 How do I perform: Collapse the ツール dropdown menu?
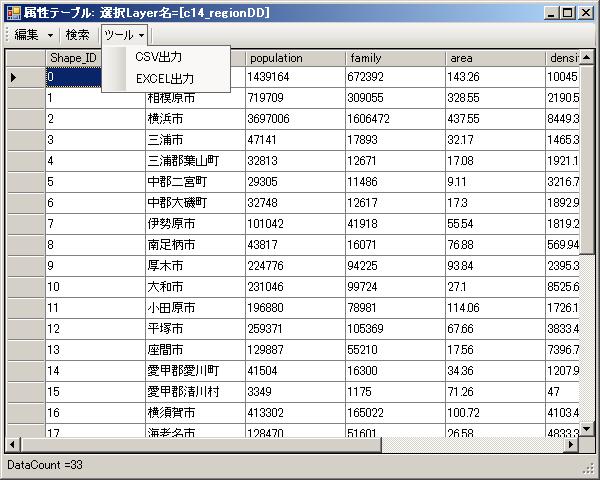125,35
